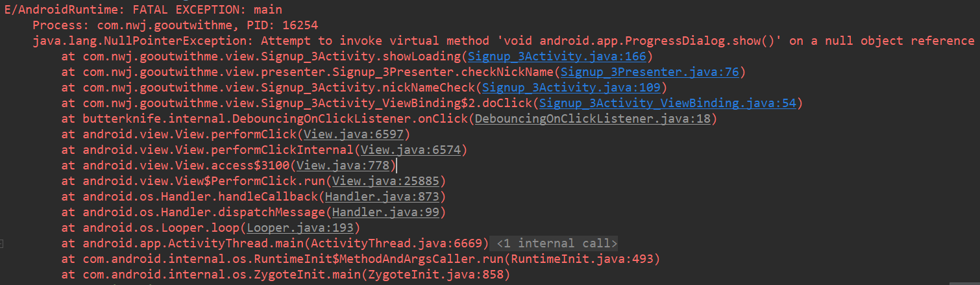
Task: Select the 'FATAL EXCEPTION: main' text
Action: point(206,10)
